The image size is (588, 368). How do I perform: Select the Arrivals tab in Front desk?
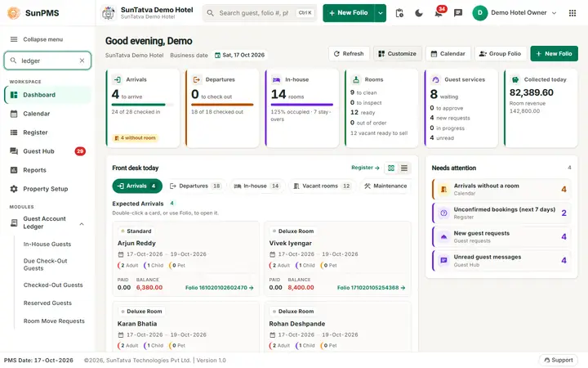point(137,186)
